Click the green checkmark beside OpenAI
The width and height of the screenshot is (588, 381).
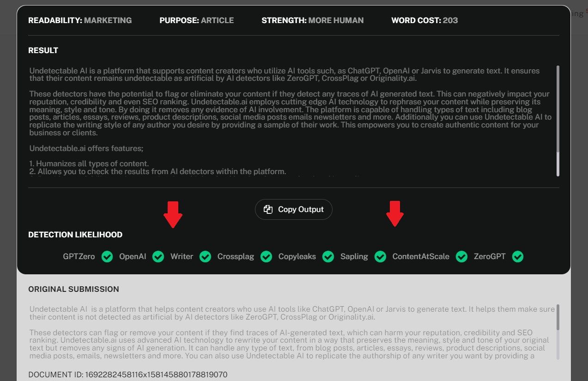click(x=158, y=256)
